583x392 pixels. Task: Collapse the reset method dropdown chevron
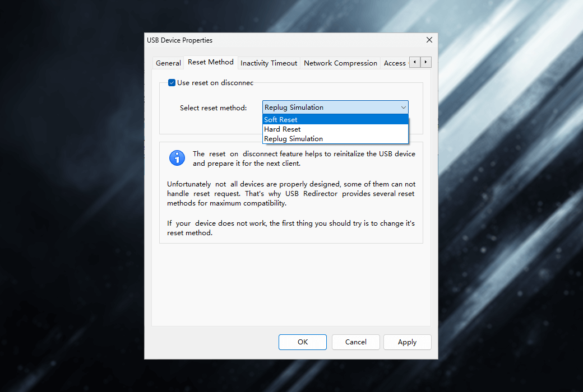tap(403, 108)
